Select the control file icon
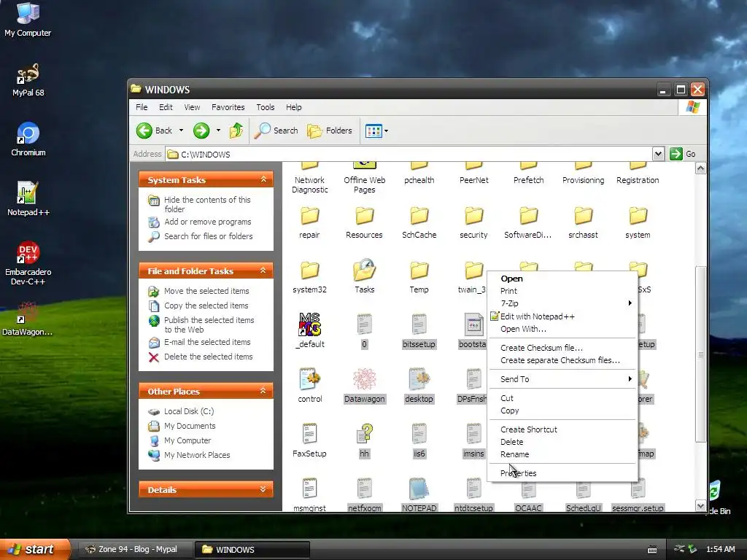This screenshot has width=747, height=560. (x=309, y=386)
